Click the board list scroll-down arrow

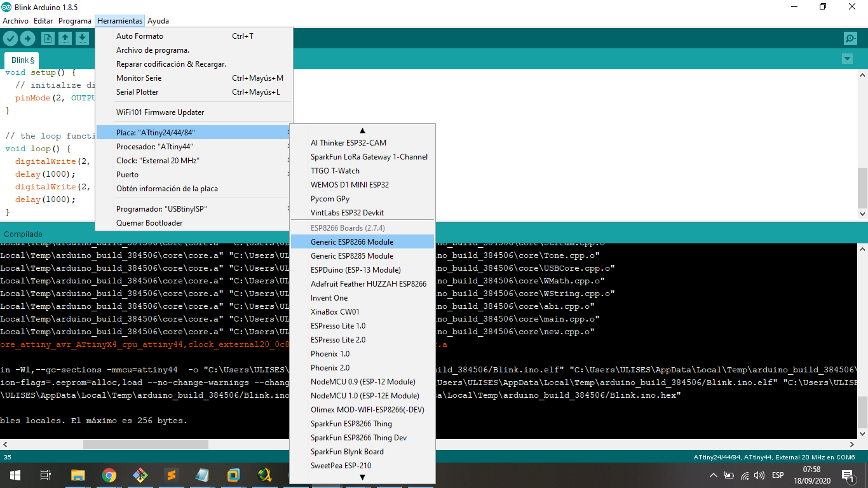(x=363, y=477)
